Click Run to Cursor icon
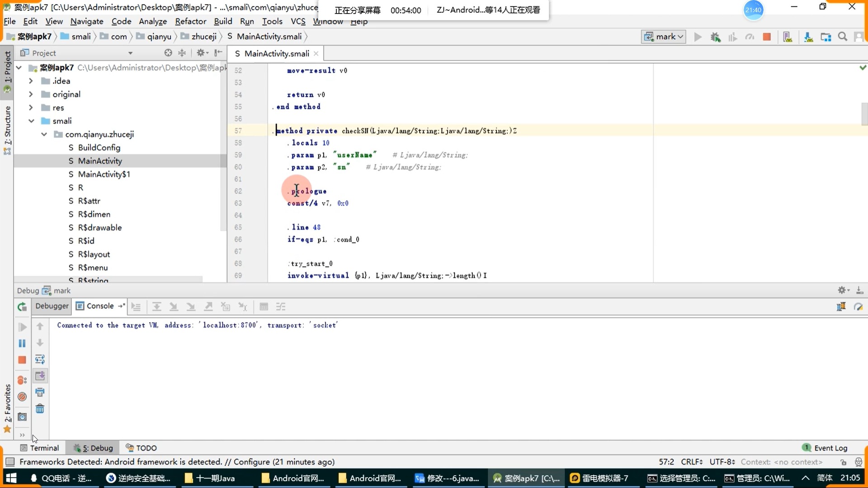The image size is (868, 488). 243,307
